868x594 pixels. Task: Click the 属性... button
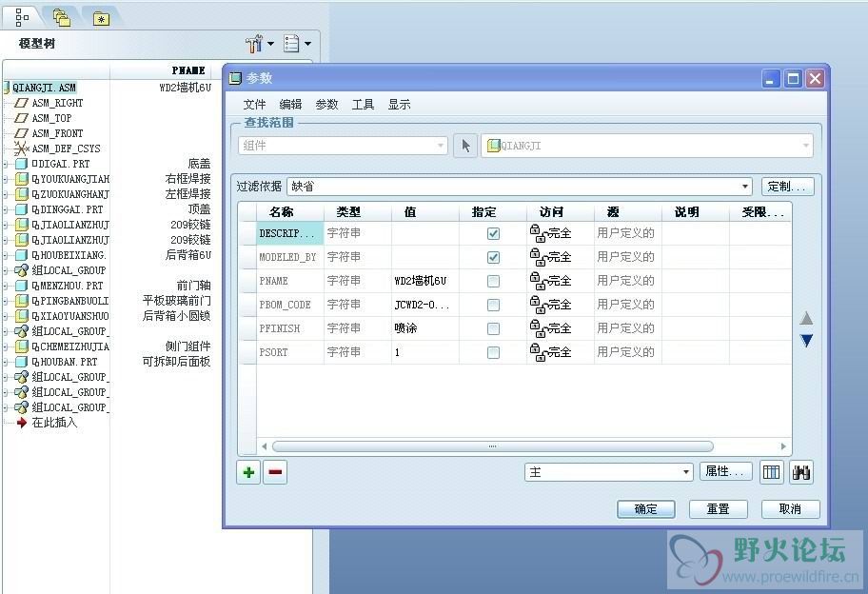726,471
